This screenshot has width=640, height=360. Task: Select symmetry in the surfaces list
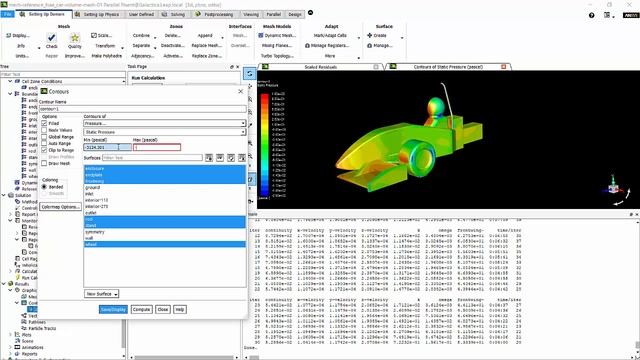pos(164,232)
